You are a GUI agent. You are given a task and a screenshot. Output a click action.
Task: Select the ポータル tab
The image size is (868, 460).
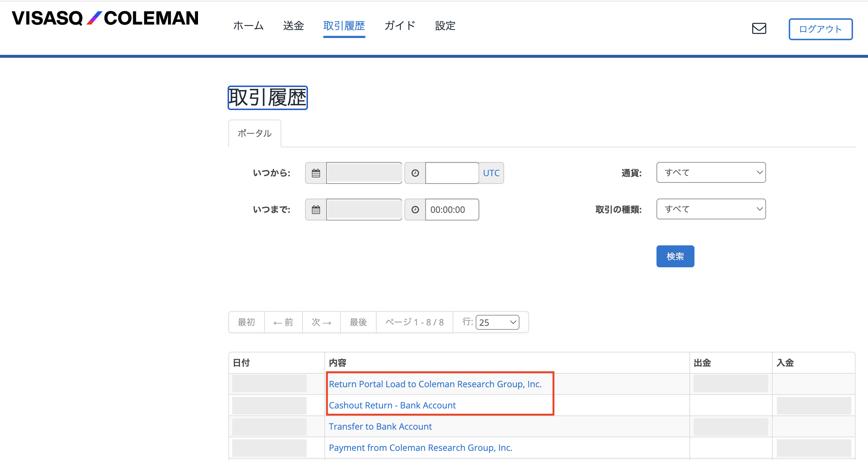[x=255, y=133]
